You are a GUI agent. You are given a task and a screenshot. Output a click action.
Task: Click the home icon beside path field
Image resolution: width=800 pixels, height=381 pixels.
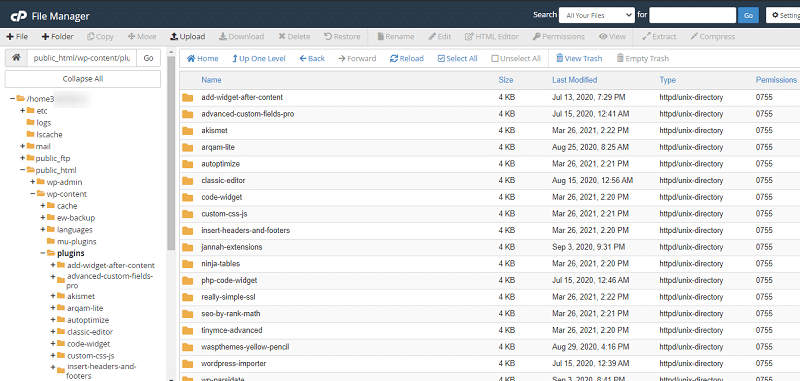click(16, 58)
